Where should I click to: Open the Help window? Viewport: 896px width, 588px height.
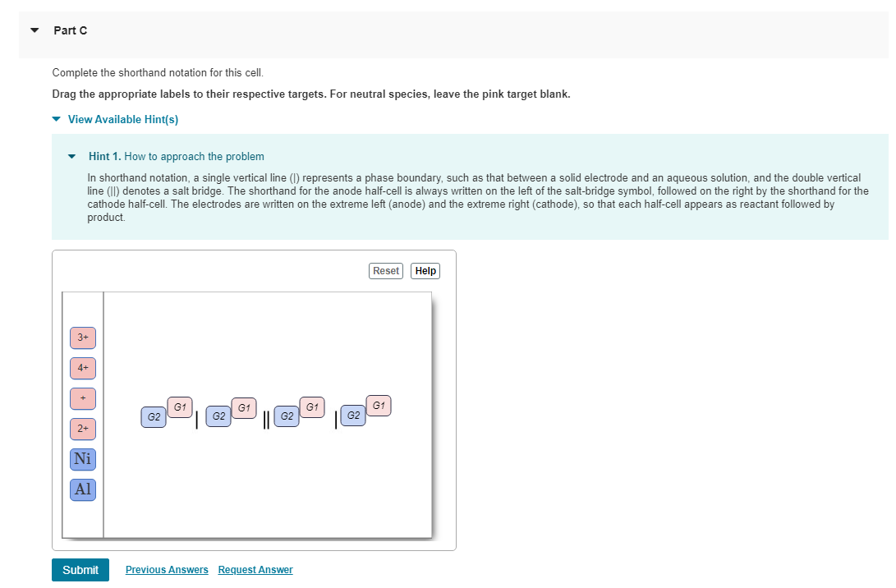click(x=425, y=270)
